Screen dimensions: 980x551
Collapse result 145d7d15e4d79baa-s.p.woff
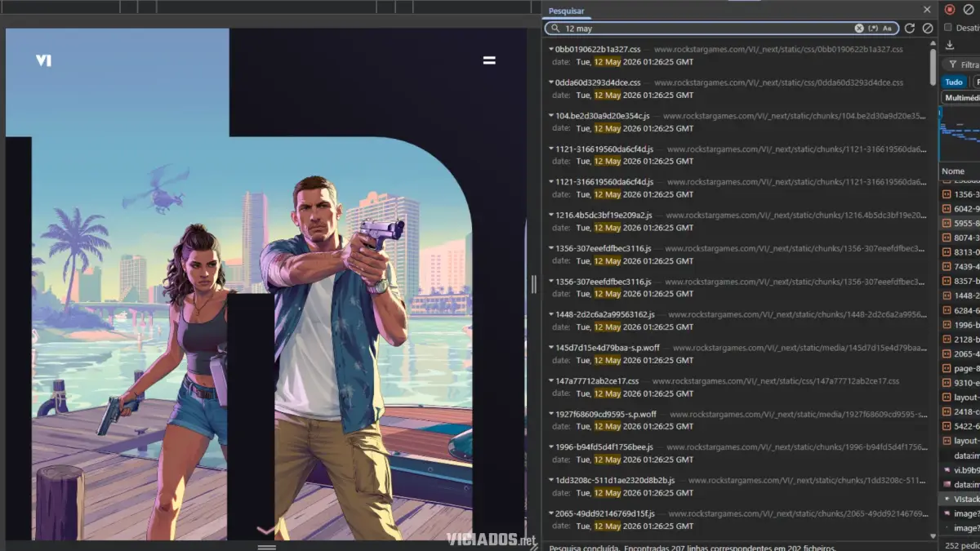[x=551, y=348]
